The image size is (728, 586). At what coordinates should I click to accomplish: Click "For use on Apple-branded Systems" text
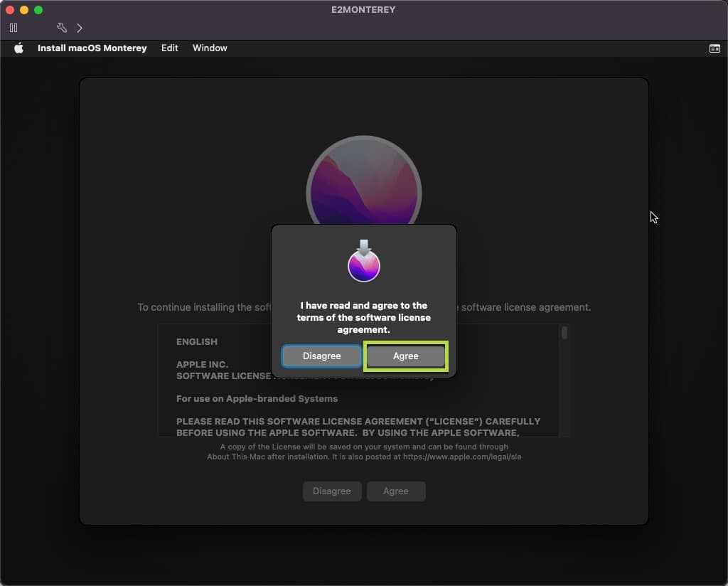tap(257, 399)
